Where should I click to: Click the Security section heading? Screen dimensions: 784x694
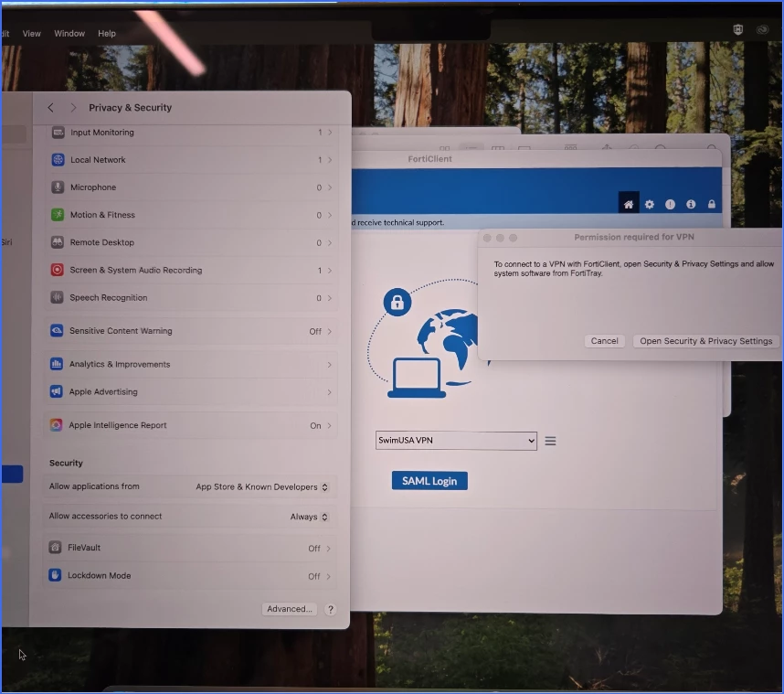(x=66, y=463)
